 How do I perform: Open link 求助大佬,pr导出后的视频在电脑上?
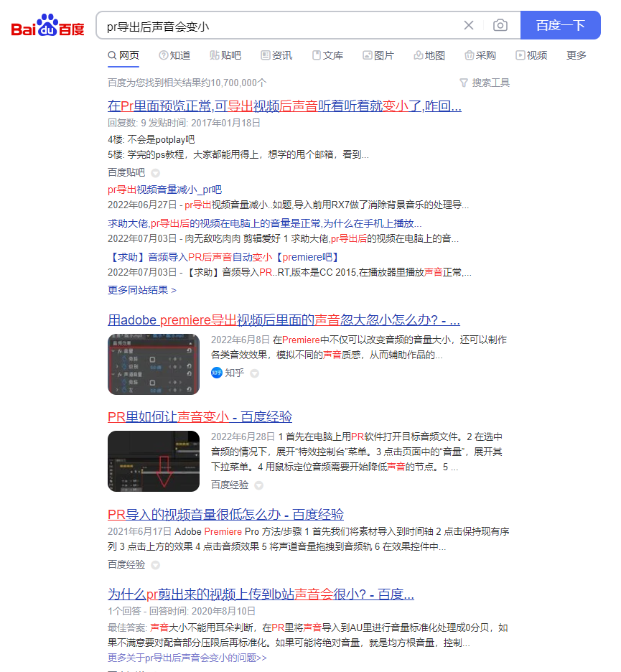coord(264,223)
